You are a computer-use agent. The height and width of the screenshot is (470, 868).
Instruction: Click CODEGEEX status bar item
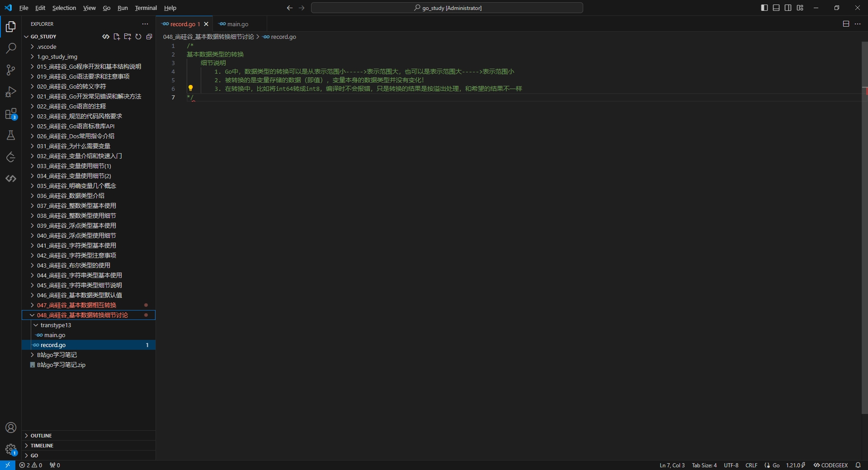830,465
